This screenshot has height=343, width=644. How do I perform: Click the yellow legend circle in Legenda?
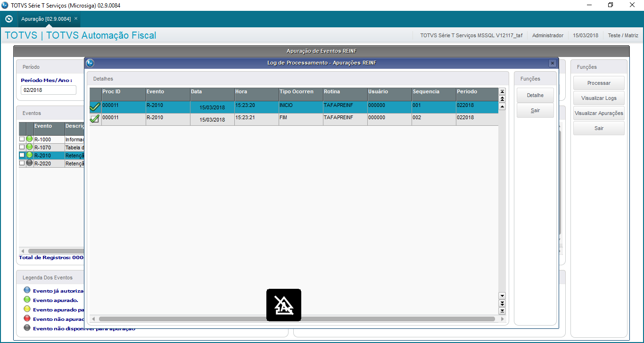[27, 309]
